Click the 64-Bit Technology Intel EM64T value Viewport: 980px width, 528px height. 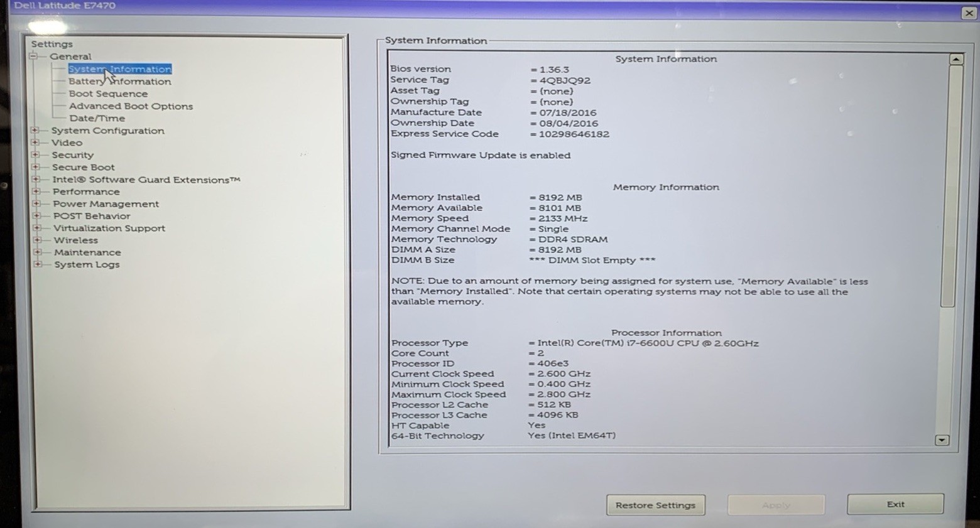[x=572, y=436]
